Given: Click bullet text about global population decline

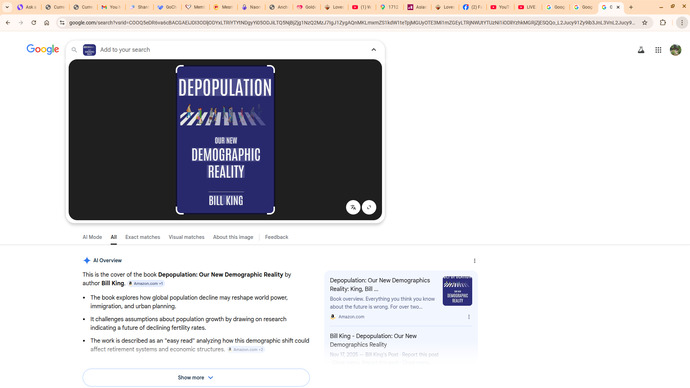Looking at the screenshot, I should [189, 302].
